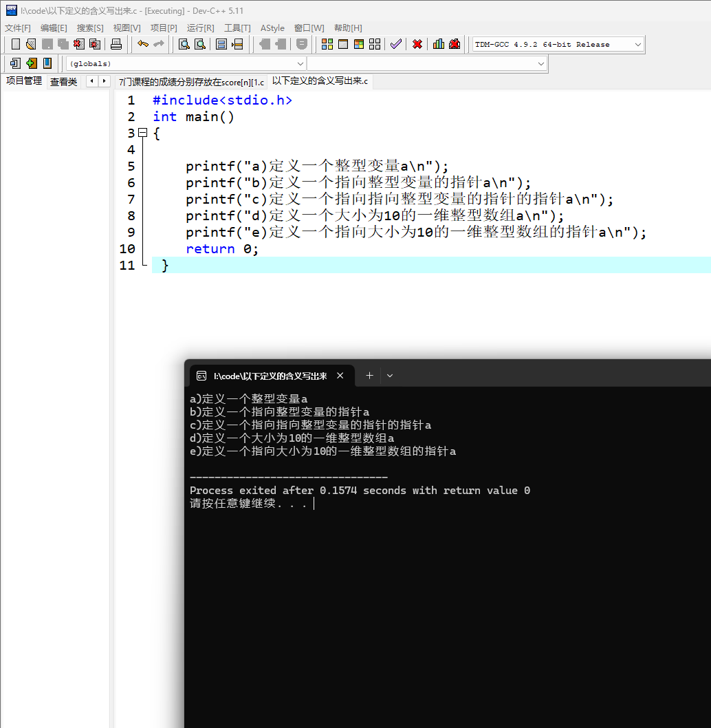Open the 工具[T] menu

tap(237, 28)
